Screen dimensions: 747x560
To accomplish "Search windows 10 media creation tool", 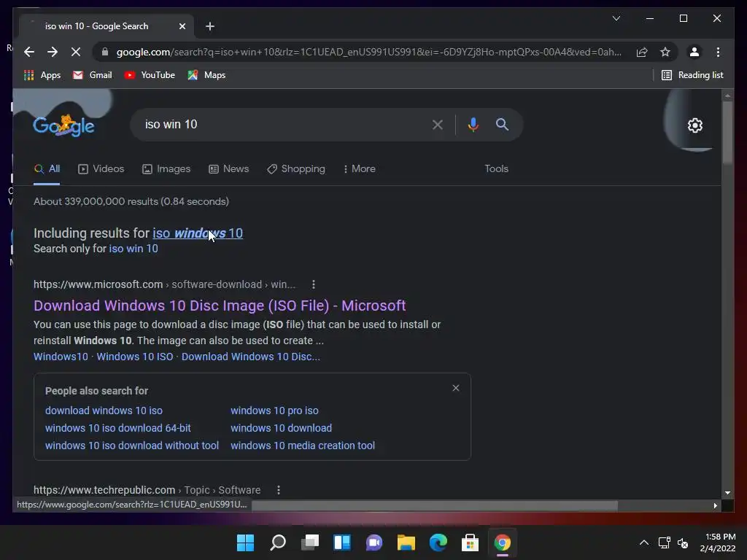I will pos(303,446).
